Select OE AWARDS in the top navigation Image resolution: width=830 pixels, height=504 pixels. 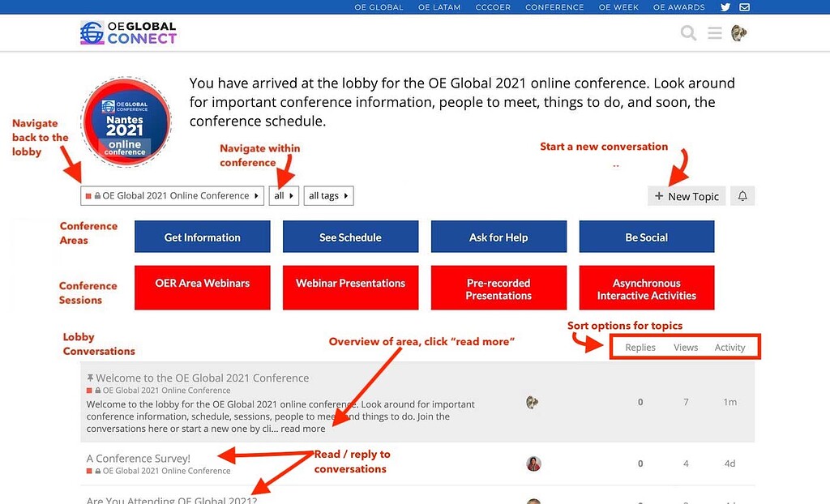point(678,6)
